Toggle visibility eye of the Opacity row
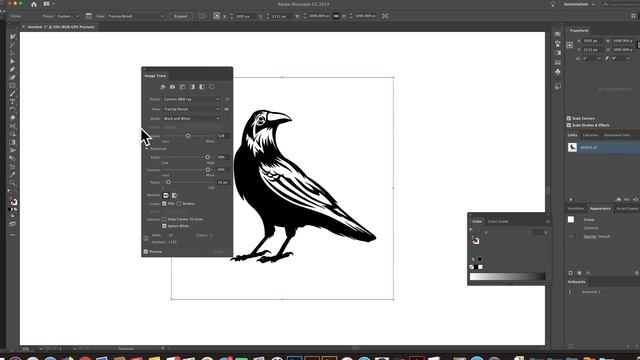 pyautogui.click(x=571, y=236)
